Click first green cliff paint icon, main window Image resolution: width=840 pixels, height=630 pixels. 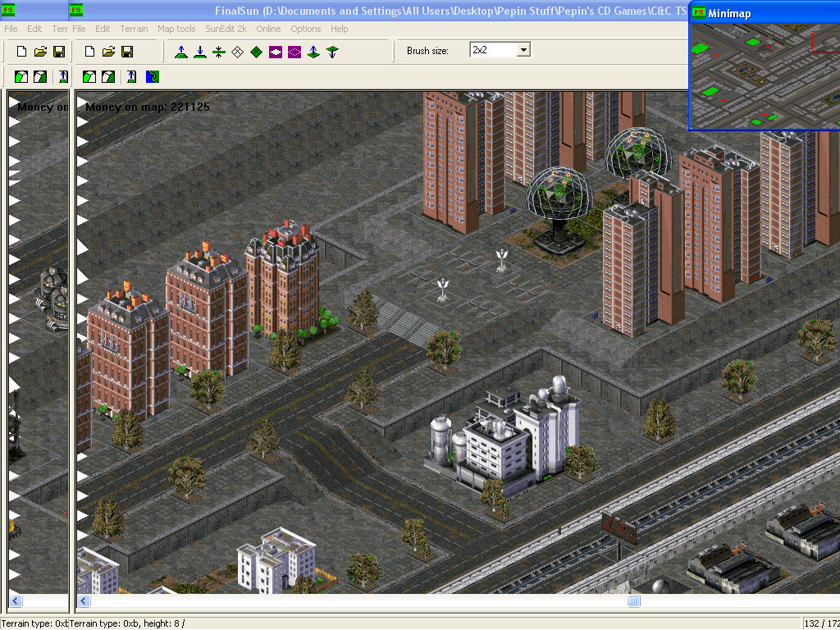pyautogui.click(x=89, y=76)
